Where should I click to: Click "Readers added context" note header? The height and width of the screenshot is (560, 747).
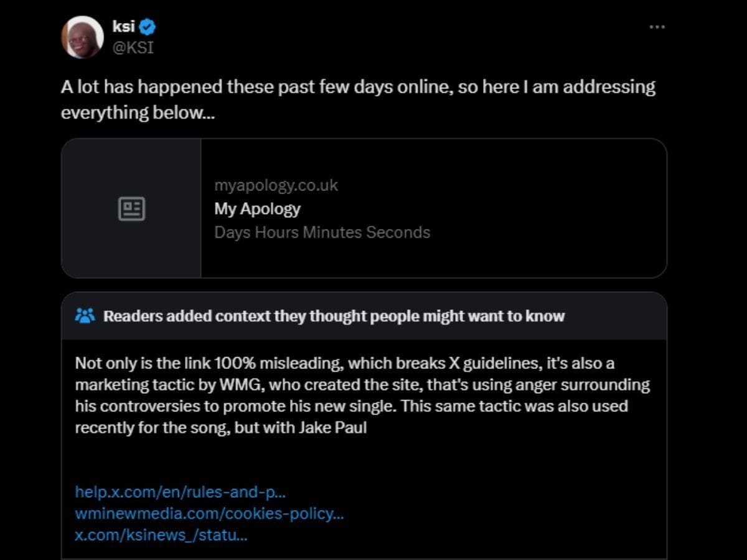[334, 316]
